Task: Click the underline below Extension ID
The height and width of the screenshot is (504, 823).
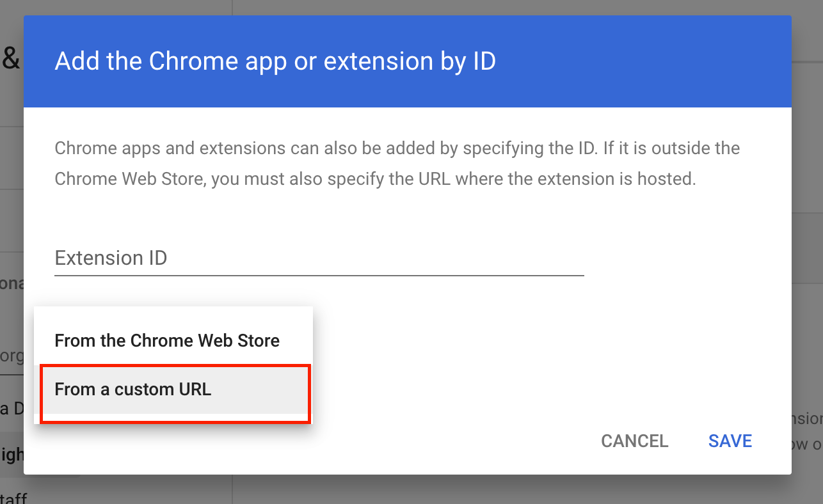Action: (x=319, y=276)
